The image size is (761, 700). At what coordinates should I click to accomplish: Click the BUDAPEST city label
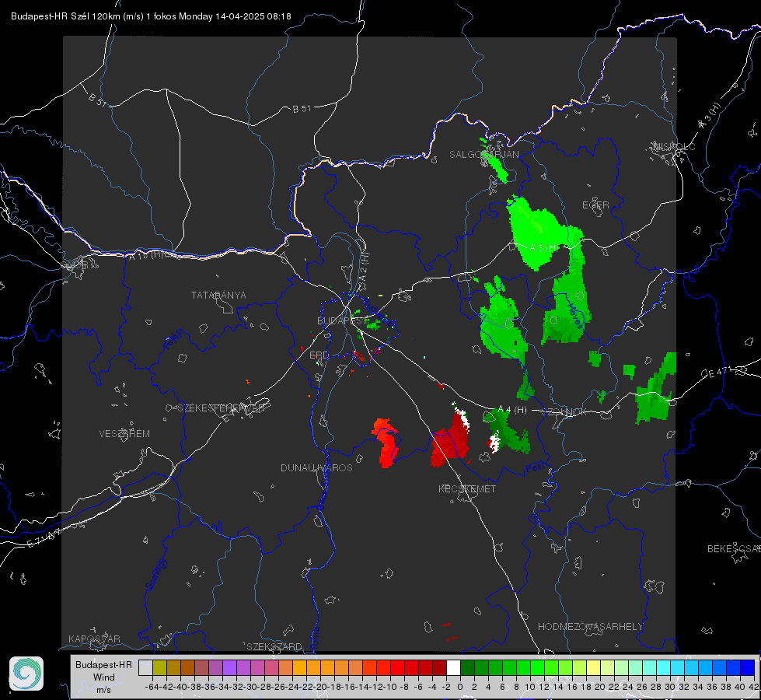(343, 320)
